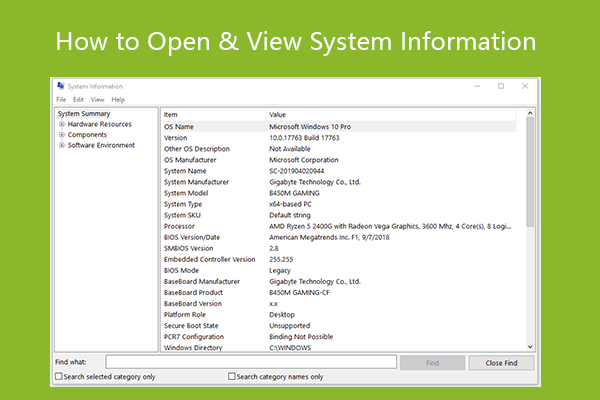Select System Summary in the tree
This screenshot has width=600, height=400.
point(84,114)
